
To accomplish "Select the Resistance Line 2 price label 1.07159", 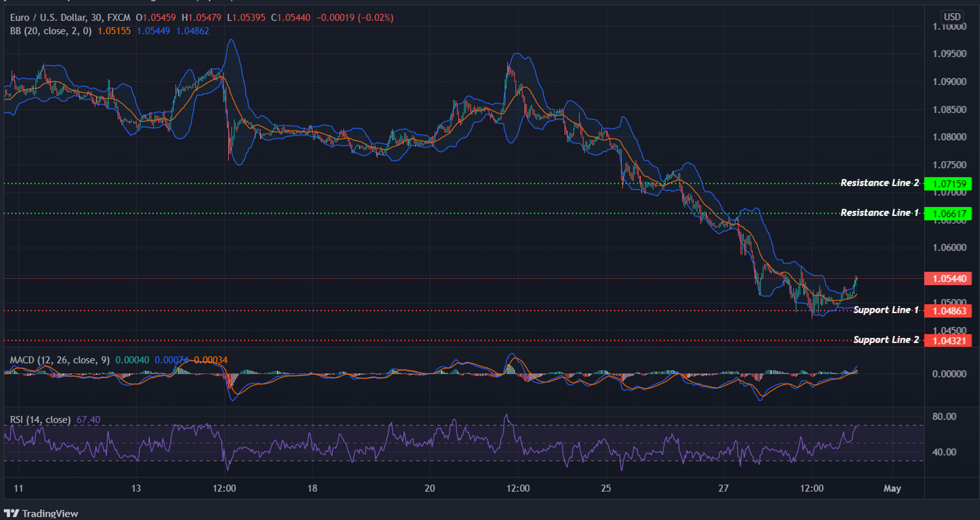I will (947, 183).
